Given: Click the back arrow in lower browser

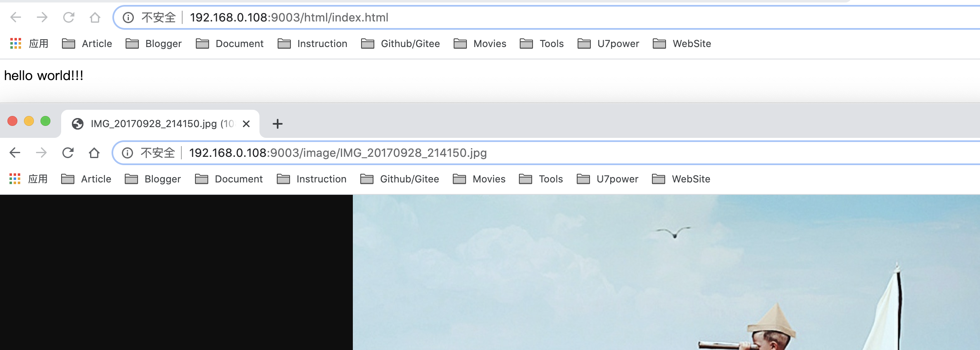Looking at the screenshot, I should tap(15, 153).
